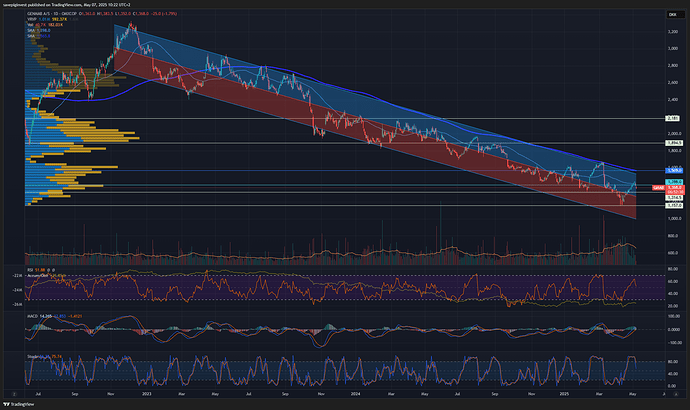Click the blue 1,569.0 price label
690x410 pixels.
coord(673,170)
